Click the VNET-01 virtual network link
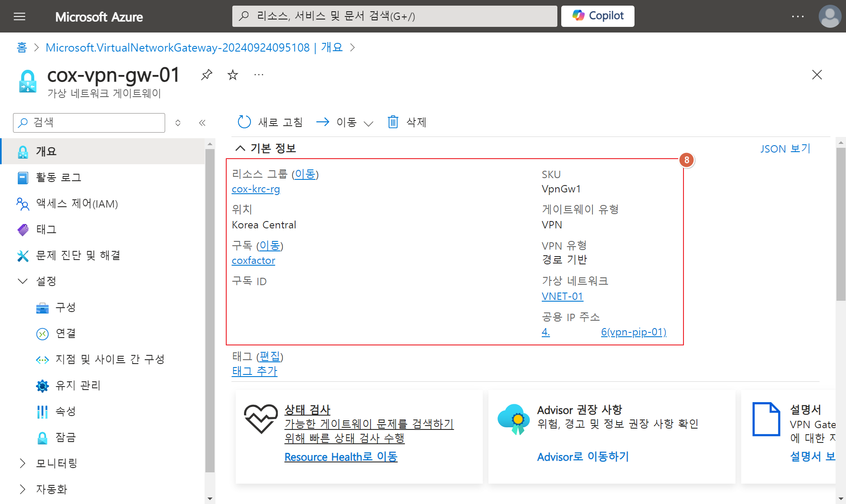The width and height of the screenshot is (846, 504). (562, 296)
